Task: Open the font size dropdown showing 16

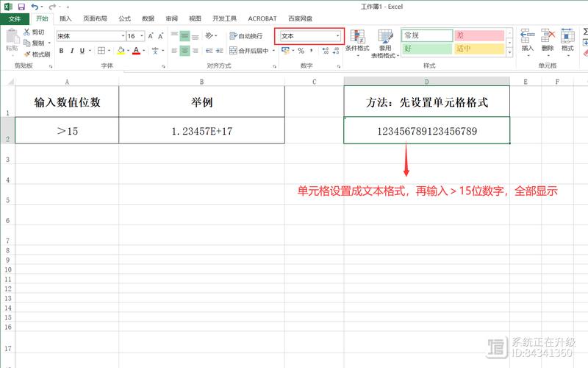Action: coord(142,36)
